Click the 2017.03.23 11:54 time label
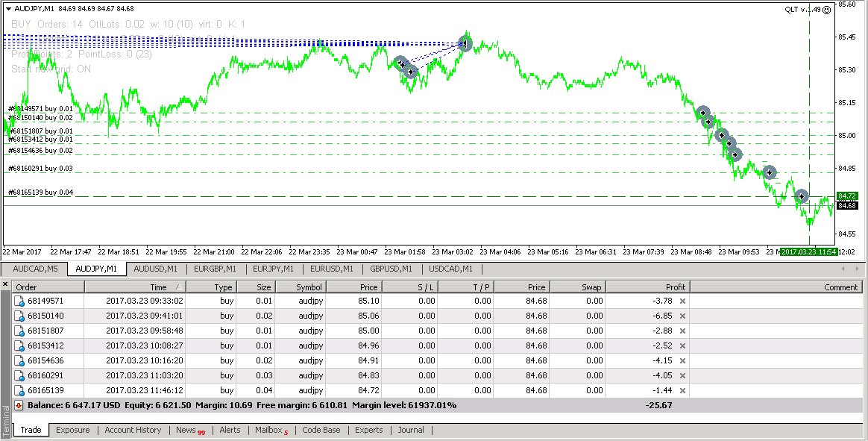868x441 pixels. [809, 252]
